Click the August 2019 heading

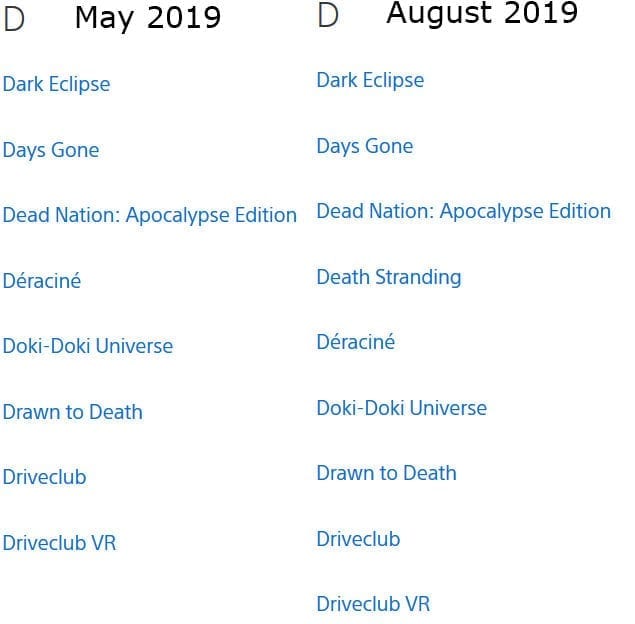(x=482, y=13)
